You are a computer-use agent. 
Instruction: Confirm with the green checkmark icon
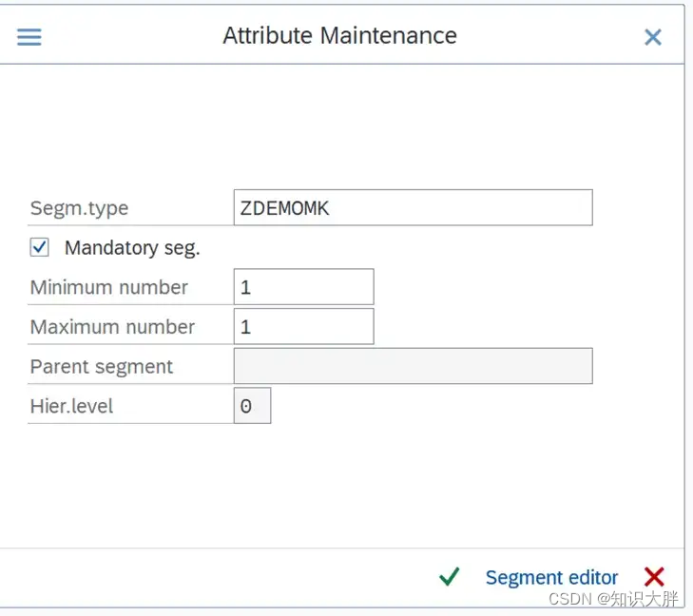coord(450,577)
